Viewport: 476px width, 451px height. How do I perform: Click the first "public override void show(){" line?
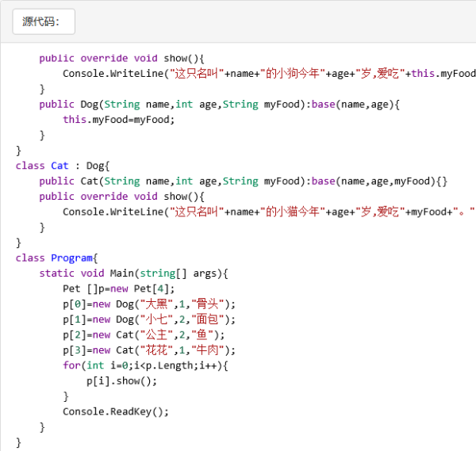click(122, 58)
